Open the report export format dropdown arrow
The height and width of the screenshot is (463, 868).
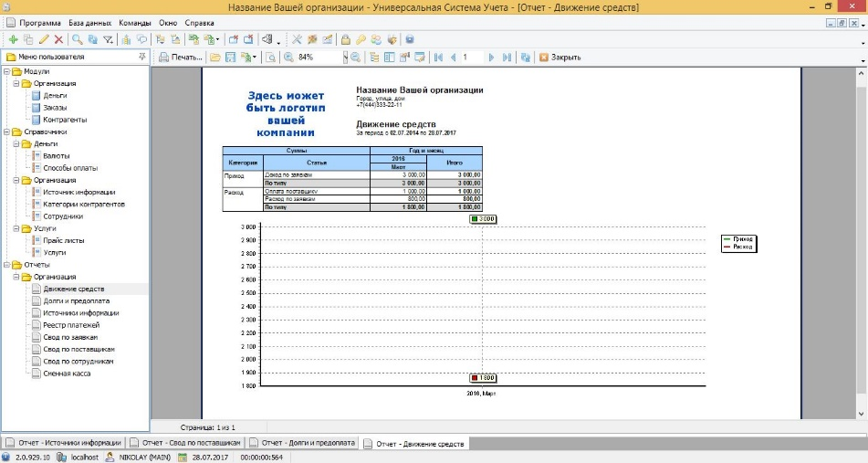click(x=255, y=57)
